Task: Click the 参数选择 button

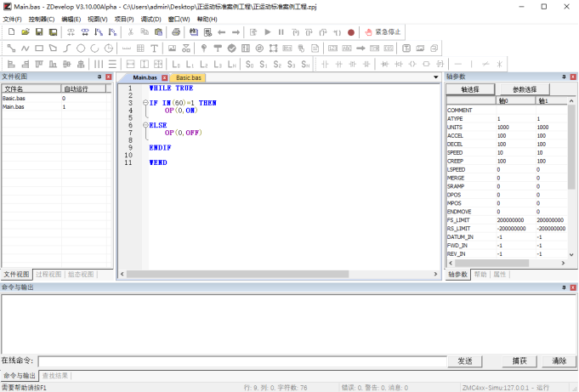Action: click(525, 89)
